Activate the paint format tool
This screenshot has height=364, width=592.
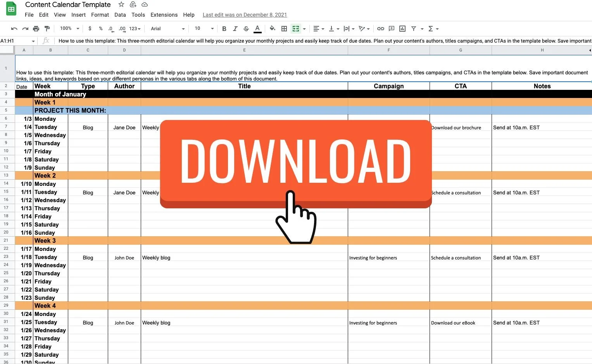tap(47, 29)
